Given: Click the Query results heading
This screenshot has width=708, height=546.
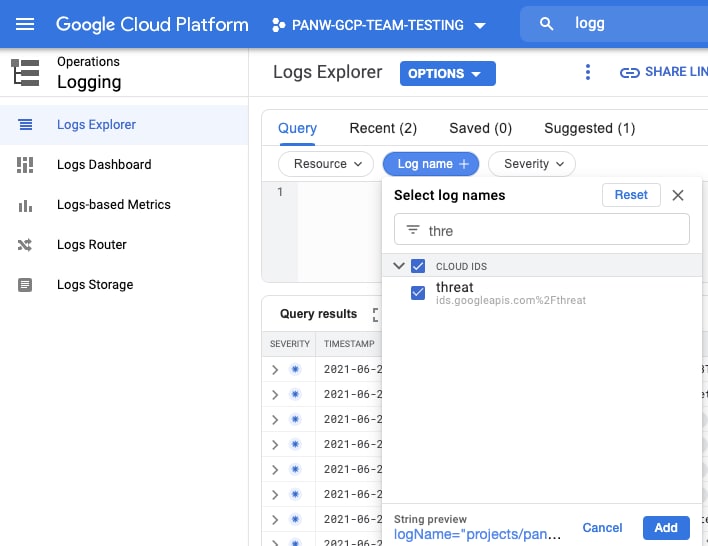Looking at the screenshot, I should point(318,314).
